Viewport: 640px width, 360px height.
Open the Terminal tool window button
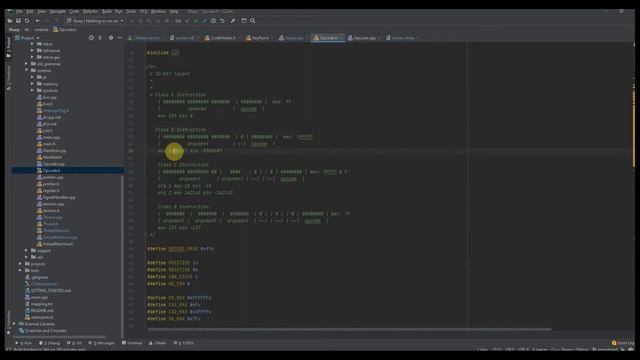(132, 343)
